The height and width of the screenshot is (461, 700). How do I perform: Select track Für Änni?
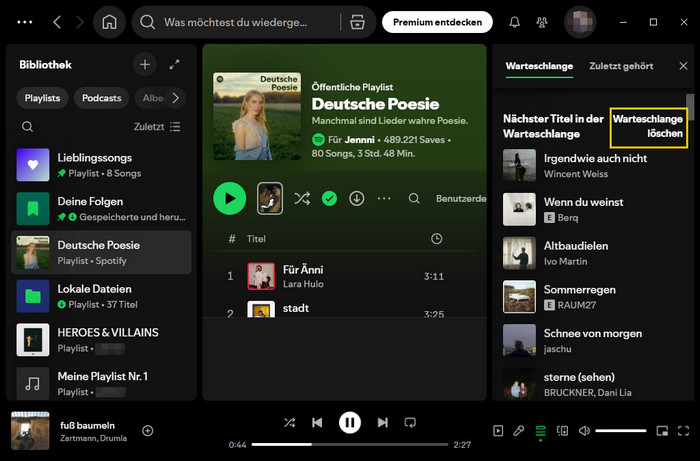coord(344,276)
